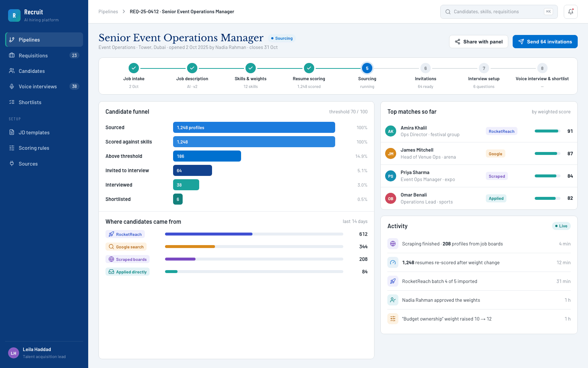Open the notifications bell icon

tap(571, 12)
